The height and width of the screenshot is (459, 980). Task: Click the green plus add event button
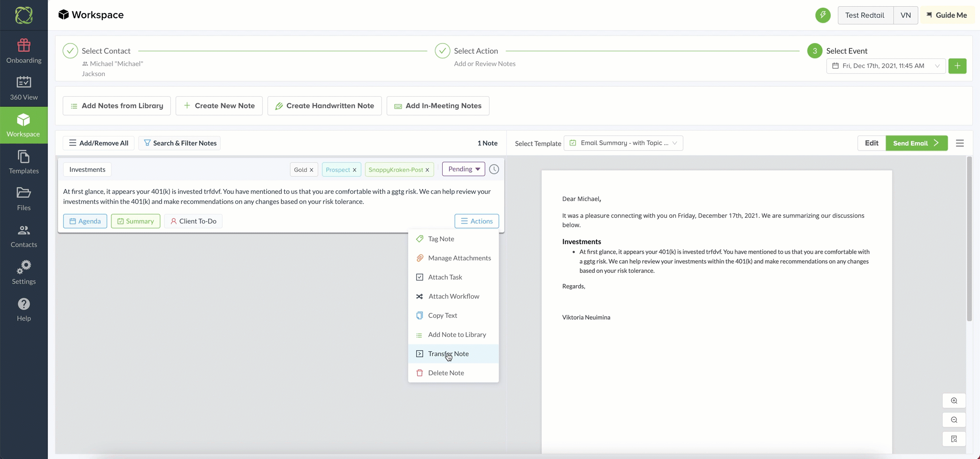click(957, 66)
